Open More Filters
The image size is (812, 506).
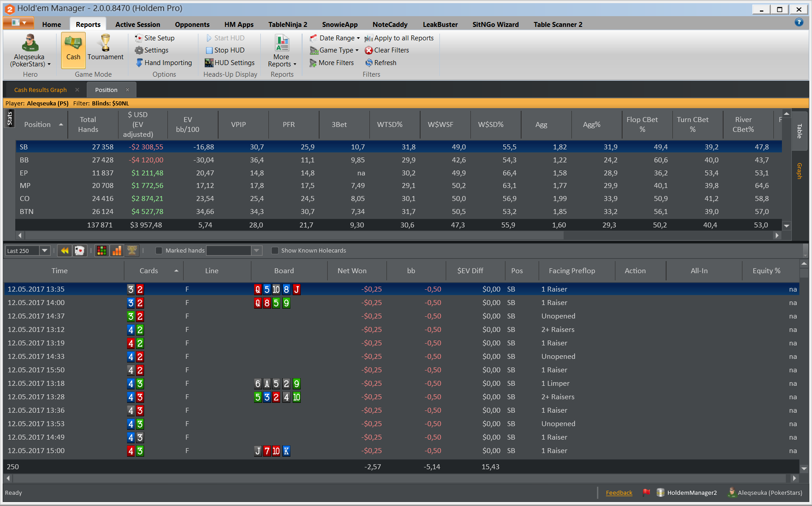pyautogui.click(x=332, y=63)
